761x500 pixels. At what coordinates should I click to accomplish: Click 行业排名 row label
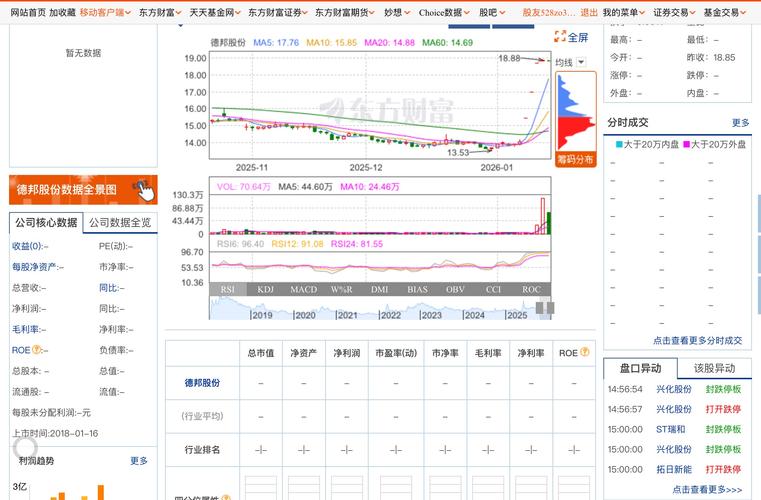click(x=202, y=450)
